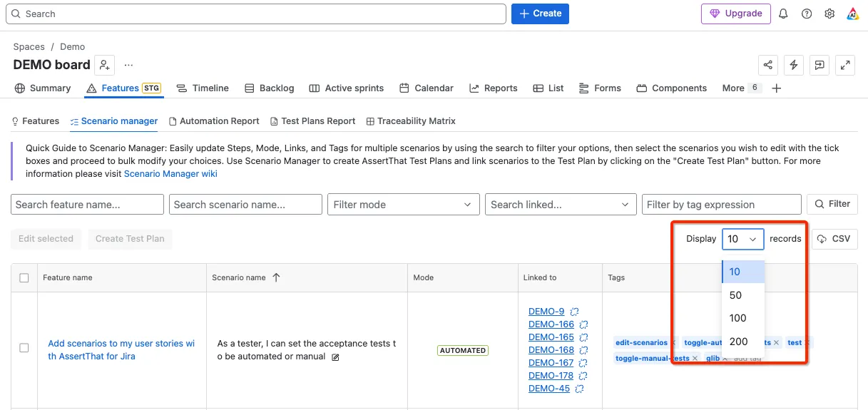Choose 200 records in the dropdown list
Viewport: 868px width, 410px height.
coord(743,342)
